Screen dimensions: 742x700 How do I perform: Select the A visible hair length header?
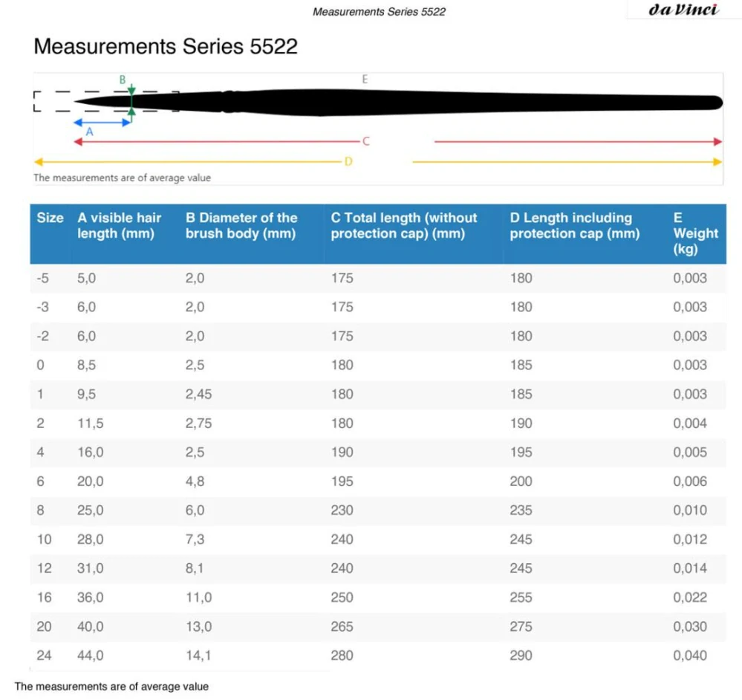click(x=119, y=225)
